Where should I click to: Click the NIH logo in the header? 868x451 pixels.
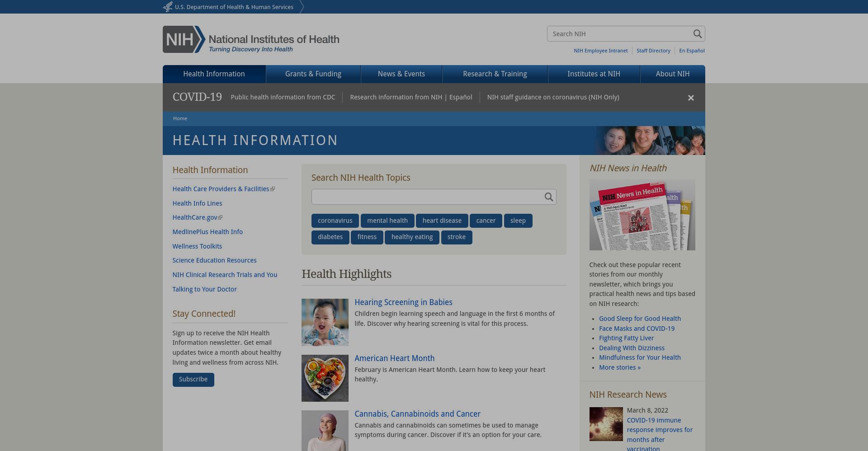click(x=251, y=39)
